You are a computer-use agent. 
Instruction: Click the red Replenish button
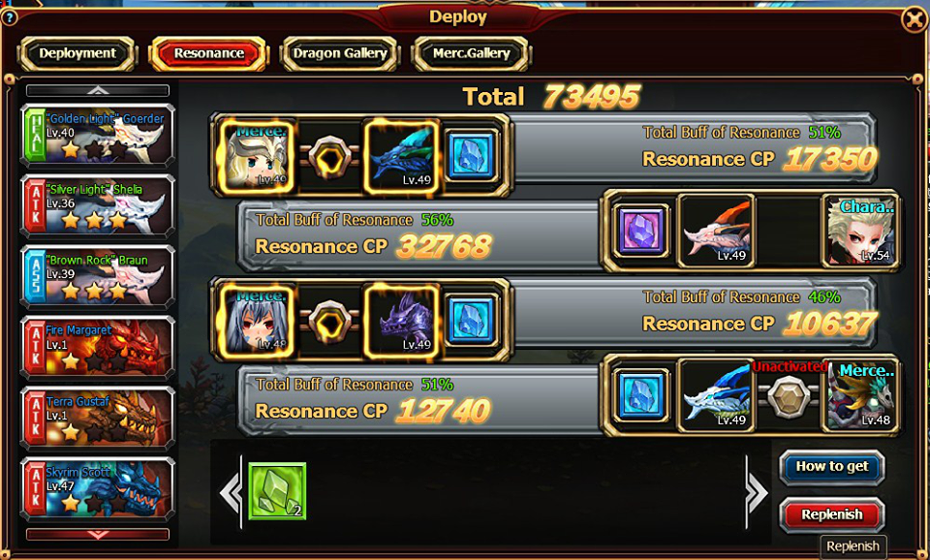[x=831, y=514]
